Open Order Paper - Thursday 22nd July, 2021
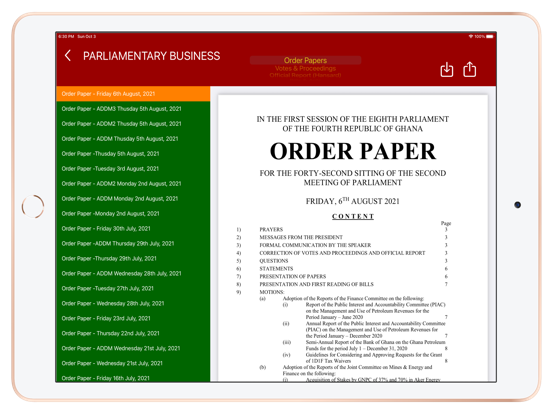552x414 pixels. click(133, 333)
